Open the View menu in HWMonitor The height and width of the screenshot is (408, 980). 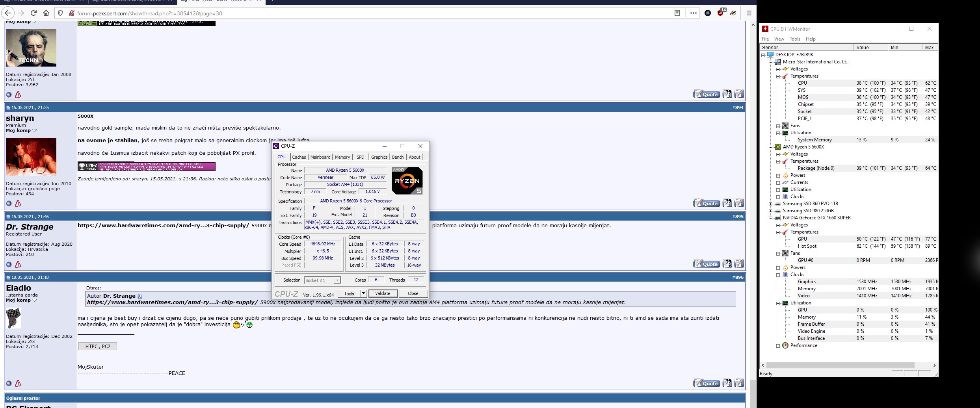point(779,39)
